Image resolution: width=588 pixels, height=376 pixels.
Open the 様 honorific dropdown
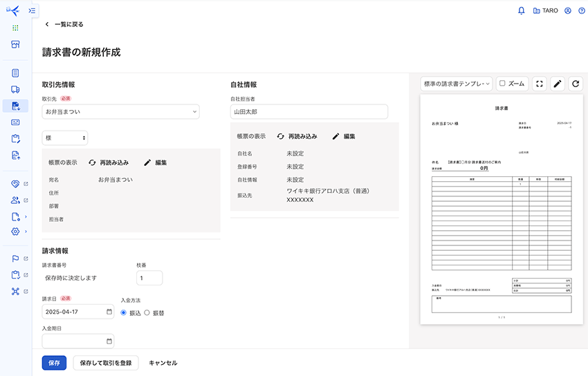point(65,138)
